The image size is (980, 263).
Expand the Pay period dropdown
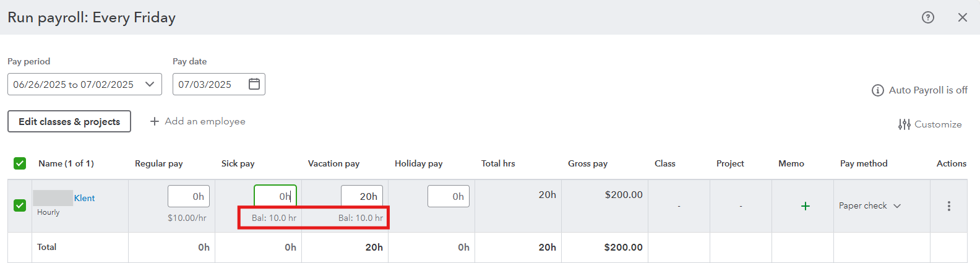85,84
